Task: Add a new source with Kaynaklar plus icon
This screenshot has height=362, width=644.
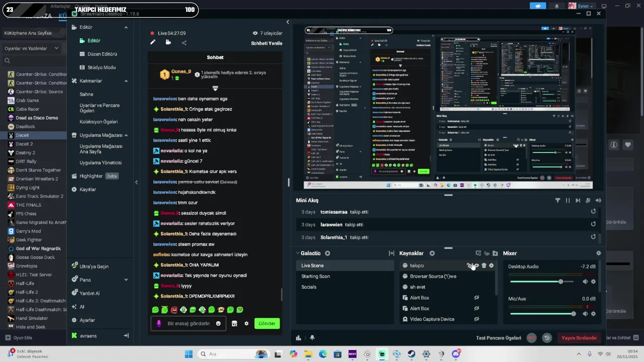Action: point(432,253)
